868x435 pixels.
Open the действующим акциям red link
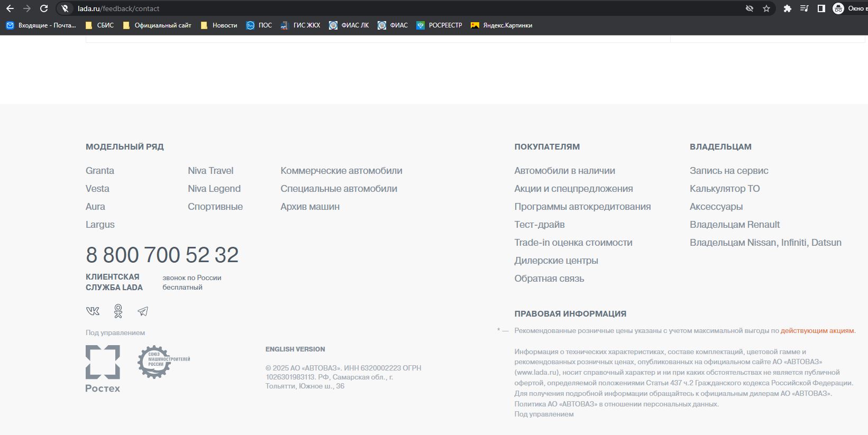point(817,331)
